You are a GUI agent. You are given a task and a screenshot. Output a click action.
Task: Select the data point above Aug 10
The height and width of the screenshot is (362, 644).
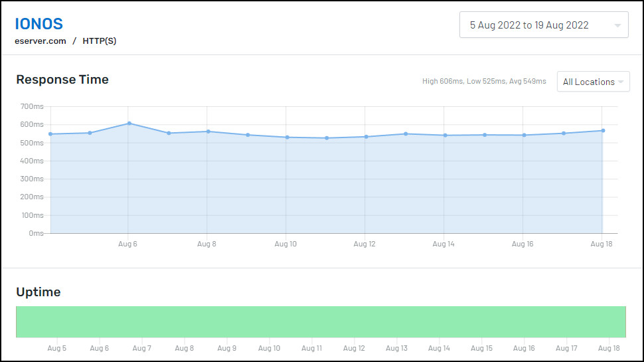point(287,137)
